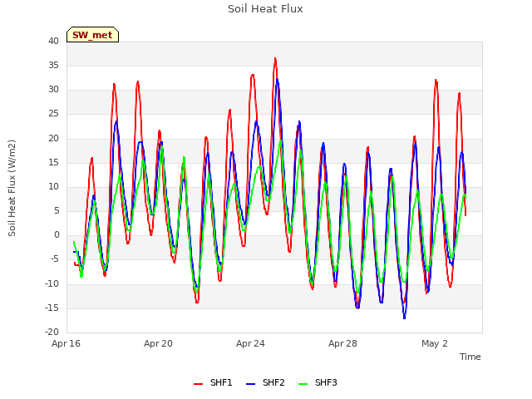This screenshot has width=532, height=399.
Task: Click the Time x-axis label
Action: coord(470,357)
